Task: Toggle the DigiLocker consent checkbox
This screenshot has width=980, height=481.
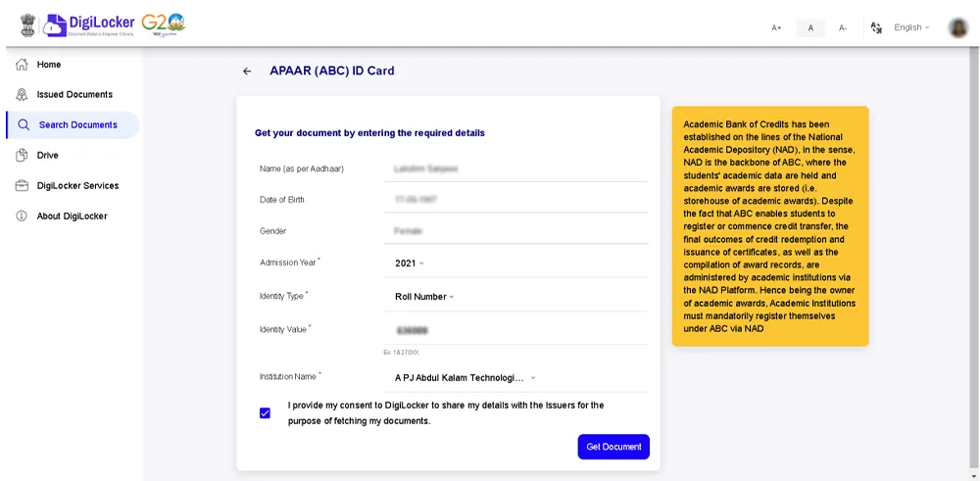Action: click(265, 412)
